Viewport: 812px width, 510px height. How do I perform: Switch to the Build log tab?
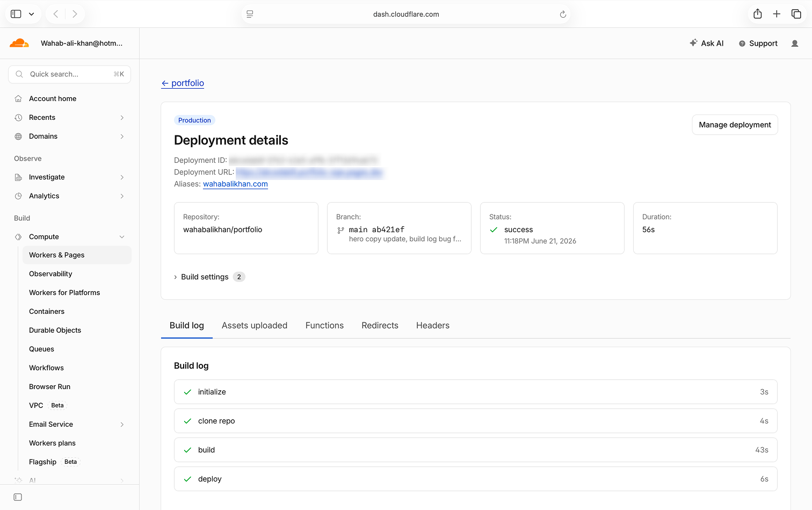tap(187, 326)
